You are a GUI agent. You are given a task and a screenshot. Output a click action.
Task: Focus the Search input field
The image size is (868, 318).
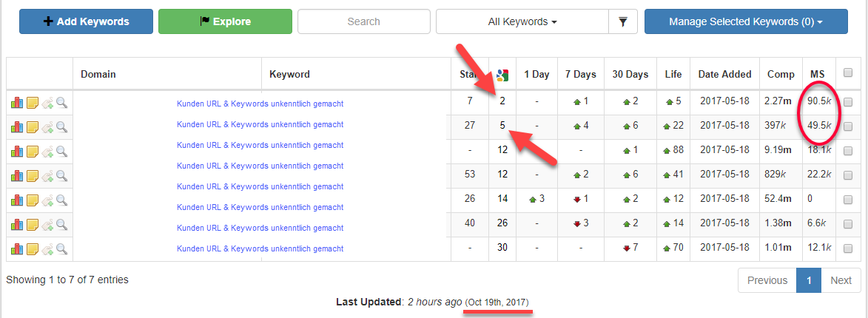(x=363, y=21)
